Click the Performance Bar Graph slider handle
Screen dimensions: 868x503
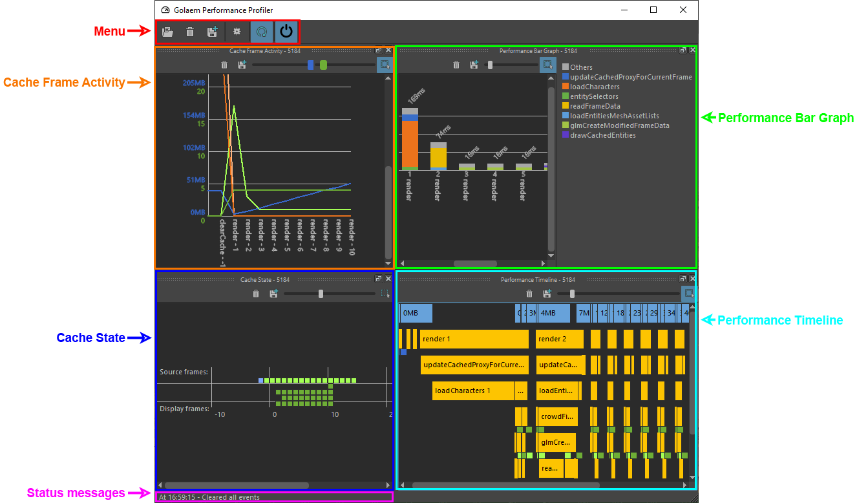pos(490,65)
